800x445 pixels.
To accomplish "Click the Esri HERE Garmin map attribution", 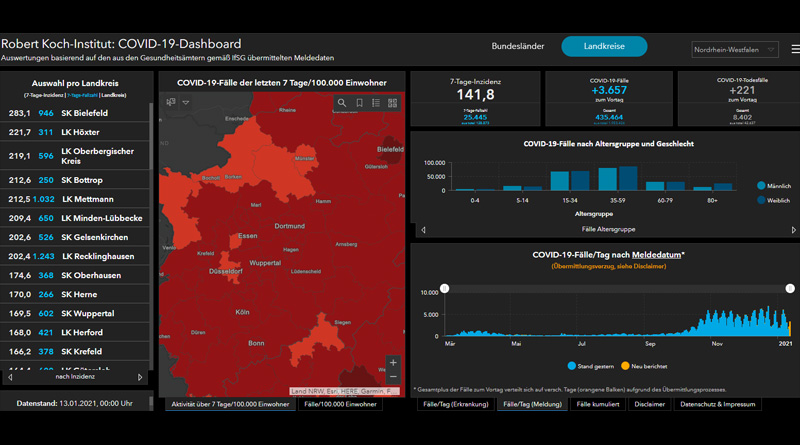I will click(x=344, y=391).
